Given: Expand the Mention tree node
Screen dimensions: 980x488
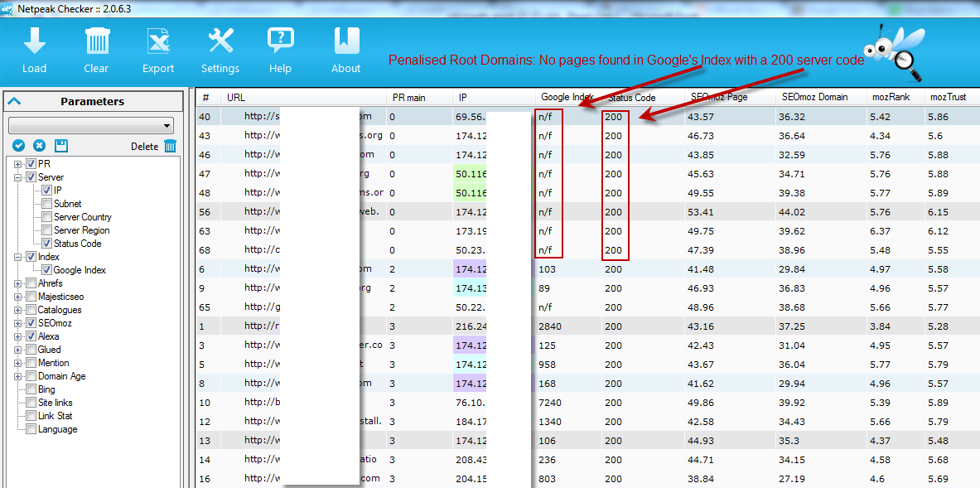Looking at the screenshot, I should click(18, 363).
